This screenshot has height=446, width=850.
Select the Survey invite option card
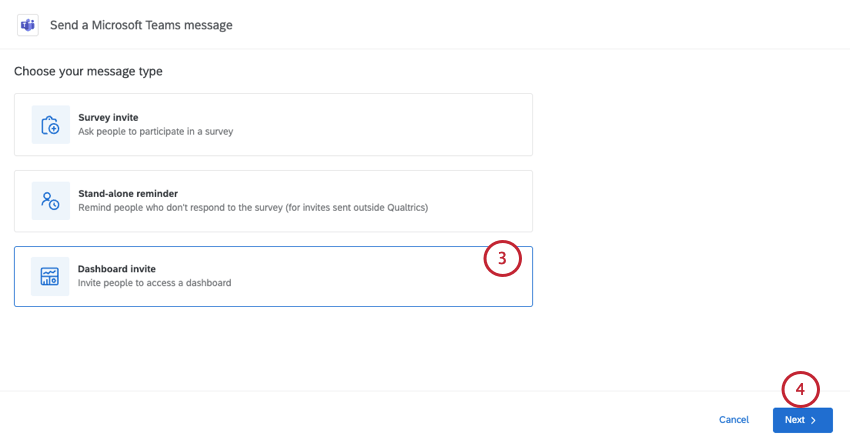[273, 125]
